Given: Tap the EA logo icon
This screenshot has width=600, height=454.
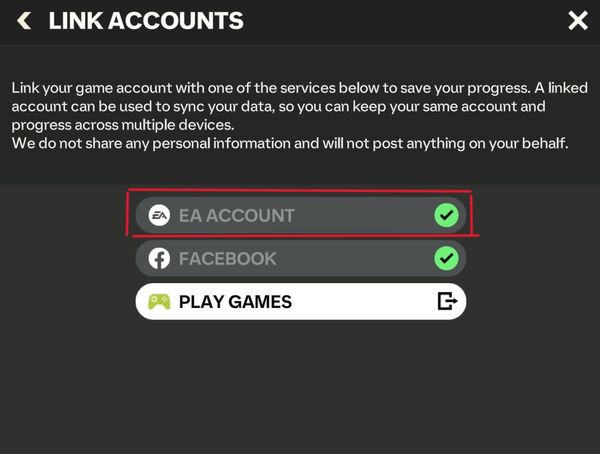Looking at the screenshot, I should [159, 216].
